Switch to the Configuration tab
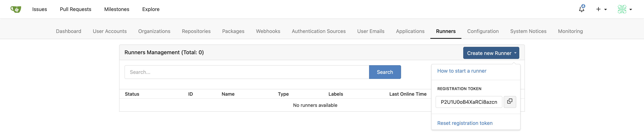 483,31
